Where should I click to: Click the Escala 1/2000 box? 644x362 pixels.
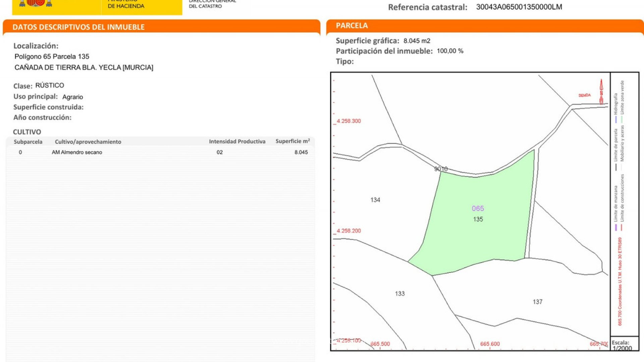pyautogui.click(x=623, y=345)
